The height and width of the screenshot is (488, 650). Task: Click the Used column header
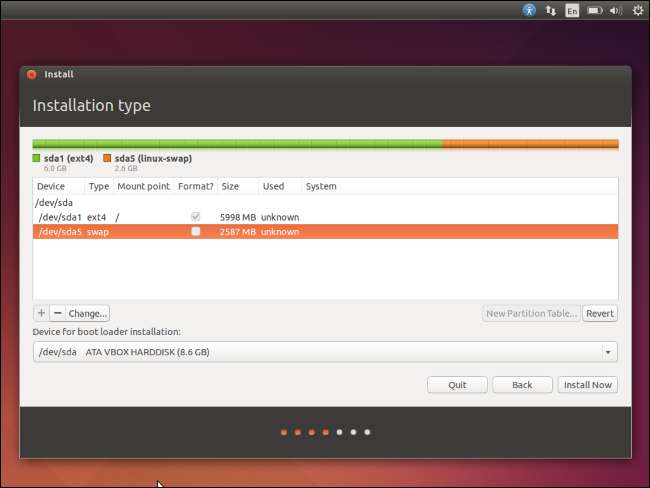tap(280, 187)
